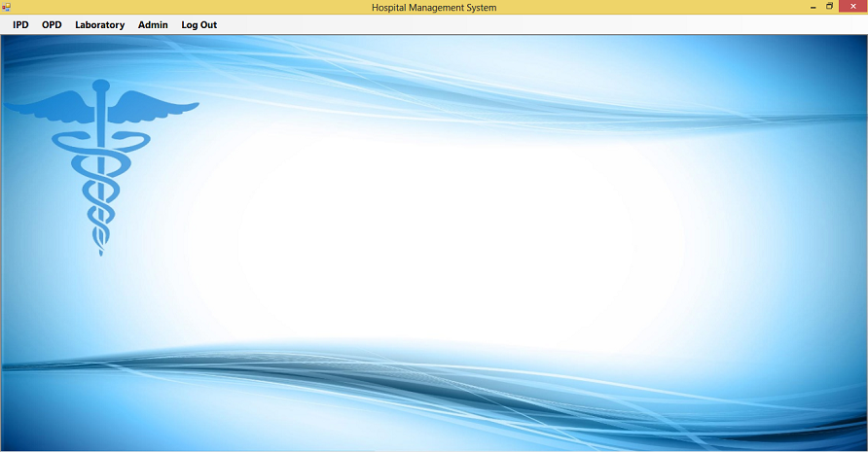This screenshot has width=868, height=452.
Task: Open the IPD menu
Action: (x=20, y=25)
